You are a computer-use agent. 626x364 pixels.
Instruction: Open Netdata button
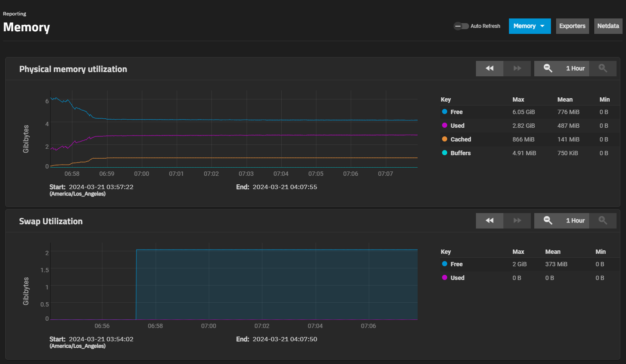click(608, 26)
